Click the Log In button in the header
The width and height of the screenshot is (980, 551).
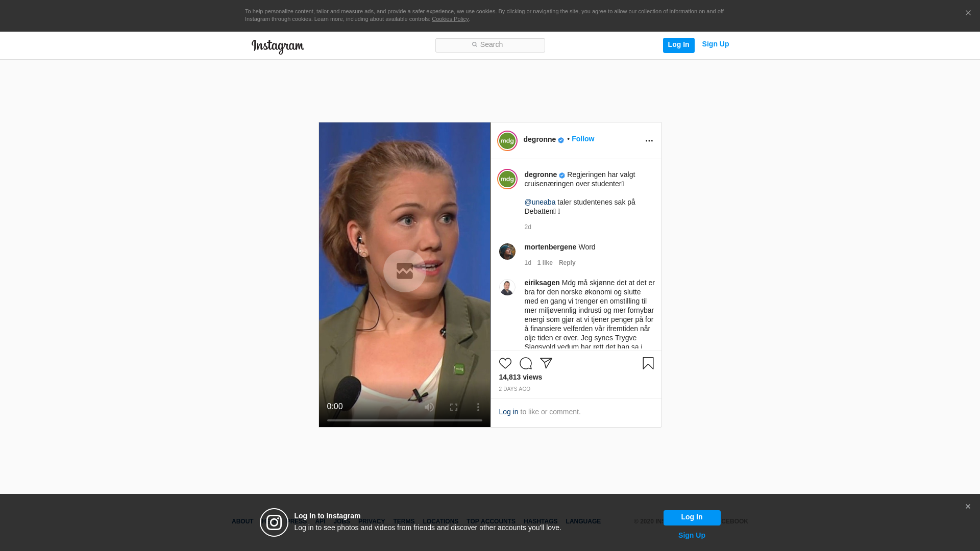[x=679, y=45]
